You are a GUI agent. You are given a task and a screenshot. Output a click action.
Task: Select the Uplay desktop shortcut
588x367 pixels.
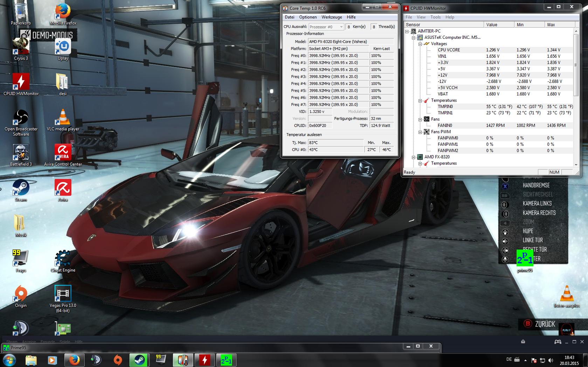[63, 49]
